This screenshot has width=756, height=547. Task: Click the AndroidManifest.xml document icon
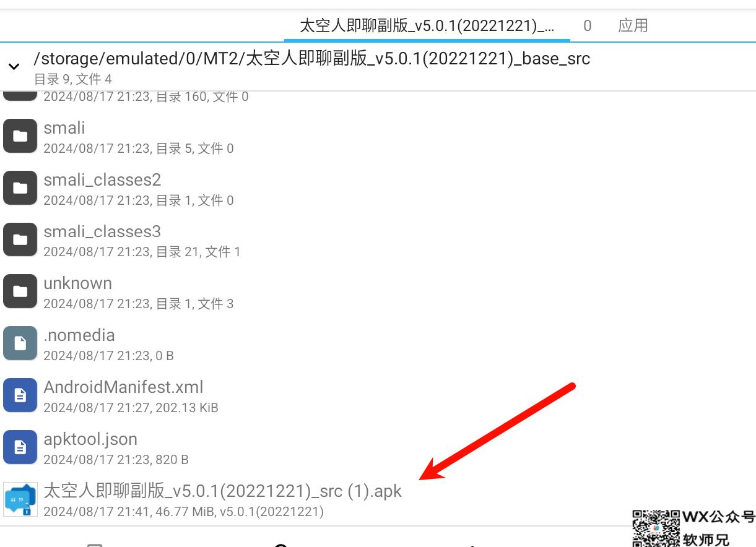click(x=20, y=395)
